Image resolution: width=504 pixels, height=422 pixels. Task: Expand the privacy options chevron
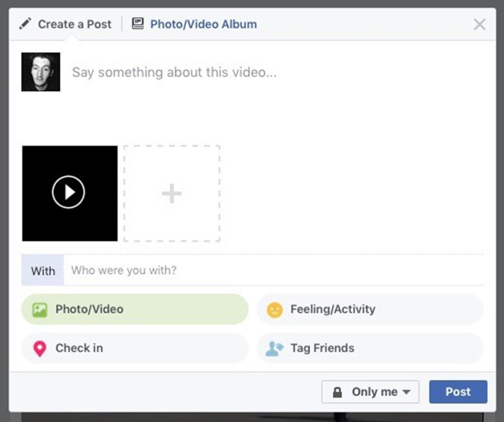[407, 393]
